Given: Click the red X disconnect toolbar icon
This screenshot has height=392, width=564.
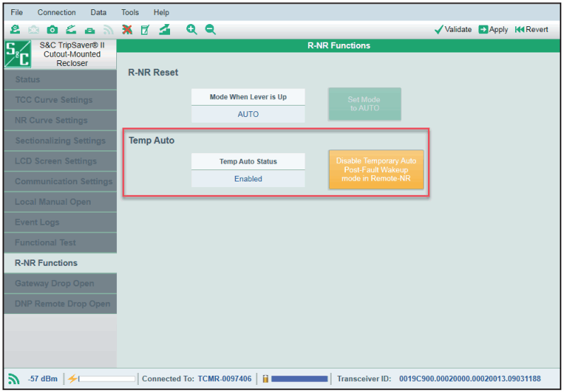Looking at the screenshot, I should pos(127,30).
